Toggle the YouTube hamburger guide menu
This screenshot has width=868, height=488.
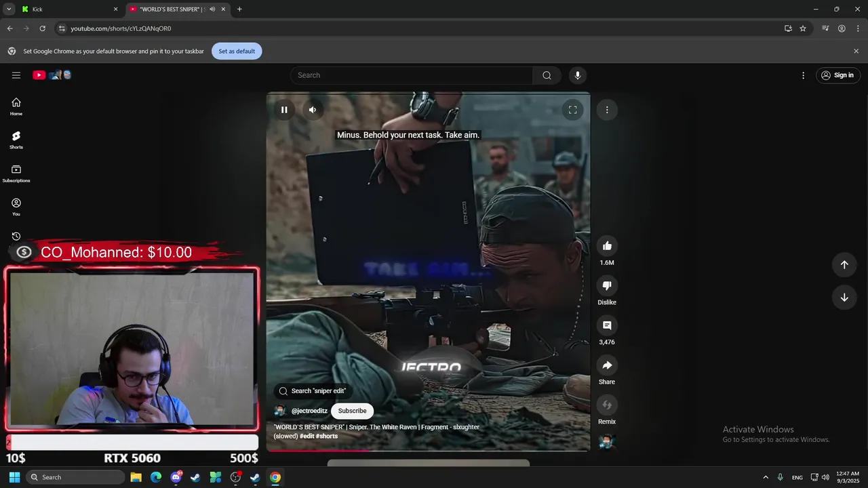pyautogui.click(x=16, y=75)
